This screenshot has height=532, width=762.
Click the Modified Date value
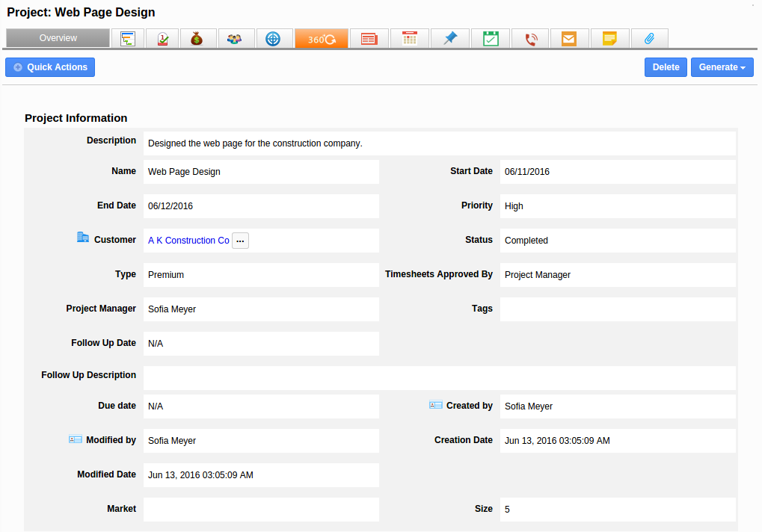click(x=200, y=475)
